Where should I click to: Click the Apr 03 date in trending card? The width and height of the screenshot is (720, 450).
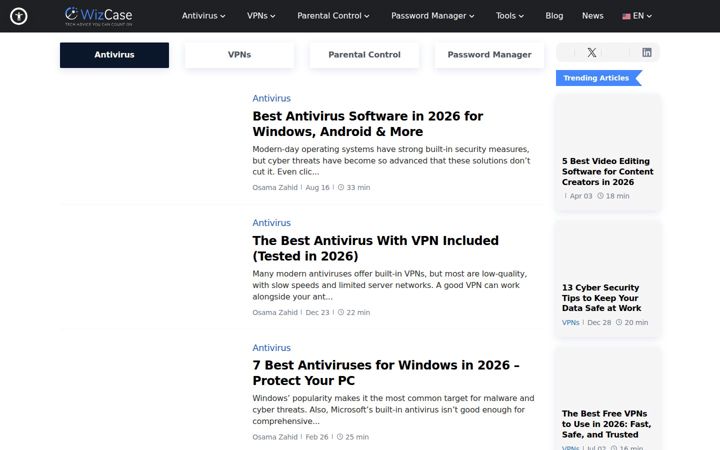[x=581, y=196]
